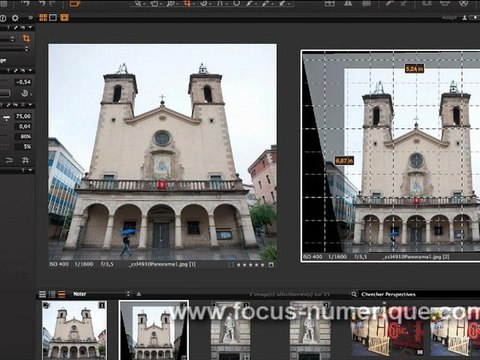Click the keystone hash grid icon
The image size is (480, 360).
click(25, 160)
